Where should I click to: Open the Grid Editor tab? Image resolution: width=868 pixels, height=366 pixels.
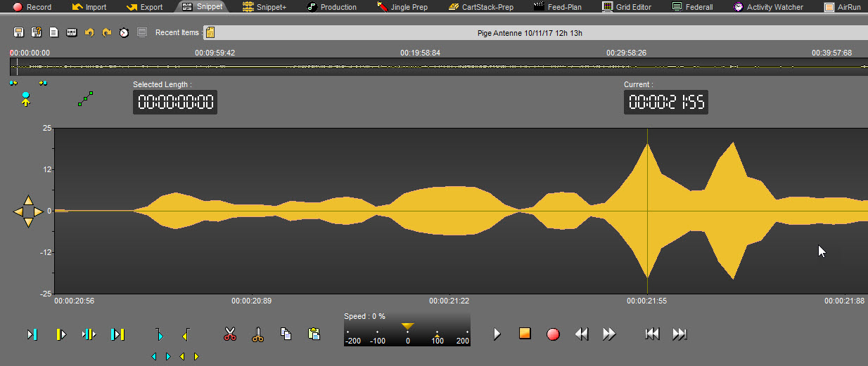click(x=627, y=7)
